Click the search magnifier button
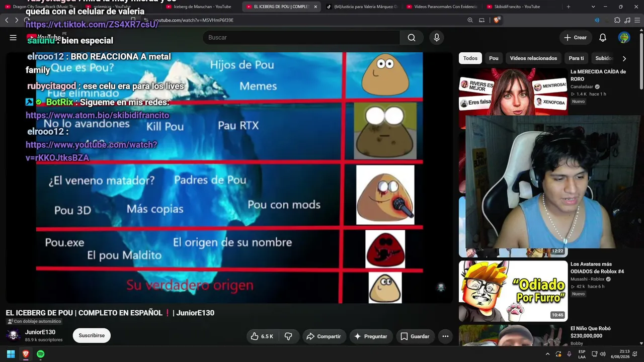This screenshot has height=362, width=644. (412, 38)
